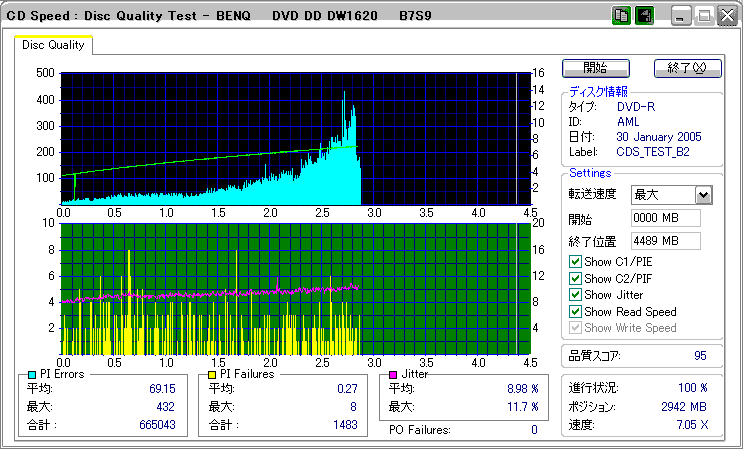Click the Settings group heading
Image resolution: width=743 pixels, height=449 pixels.
pyautogui.click(x=590, y=173)
